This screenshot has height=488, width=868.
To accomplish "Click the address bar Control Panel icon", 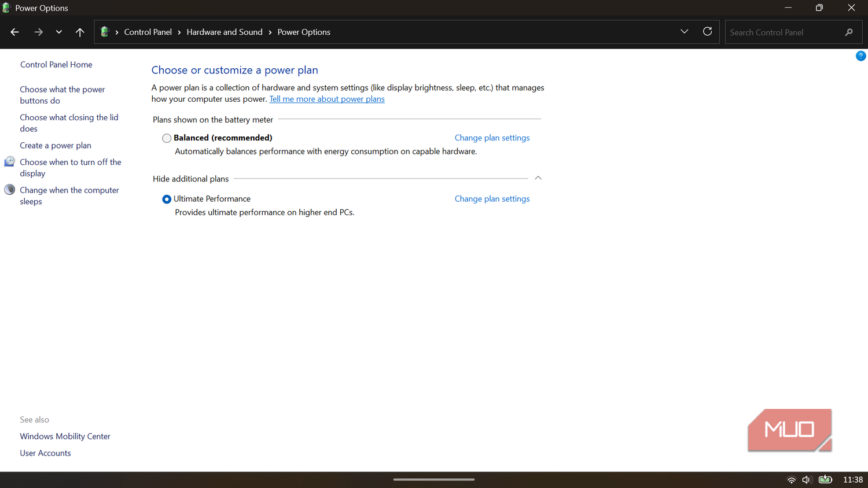I will point(105,32).
